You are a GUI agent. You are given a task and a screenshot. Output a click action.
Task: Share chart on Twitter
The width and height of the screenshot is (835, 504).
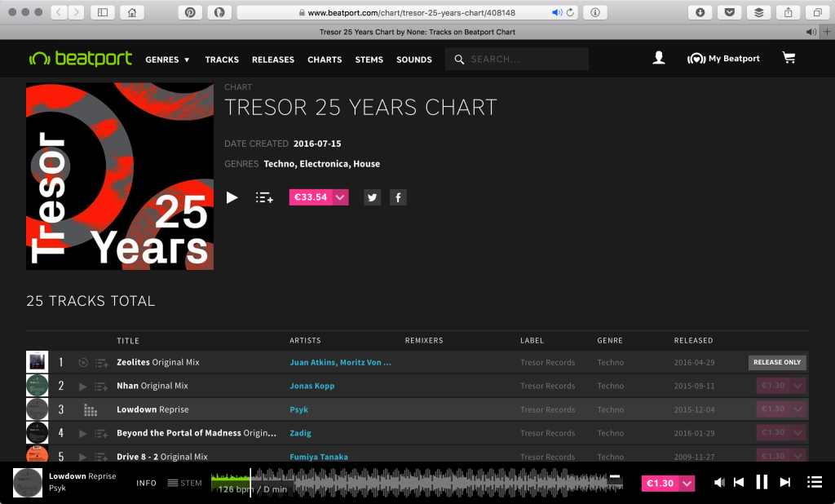(373, 197)
